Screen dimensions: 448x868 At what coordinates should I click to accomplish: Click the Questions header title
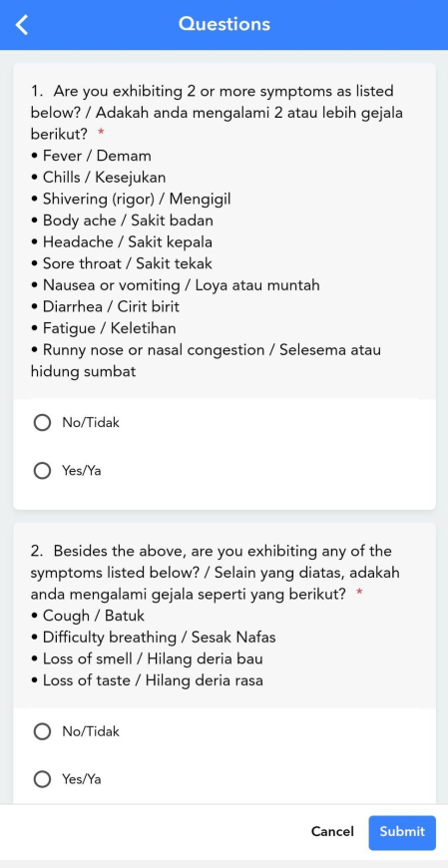(224, 24)
